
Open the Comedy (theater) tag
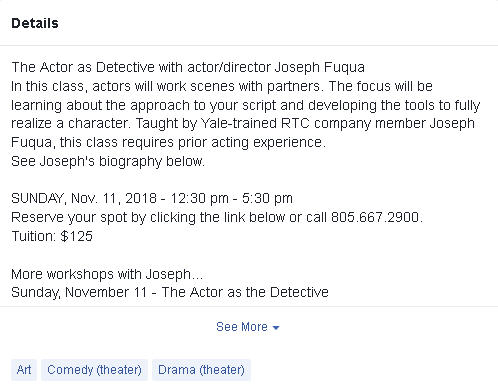[94, 370]
